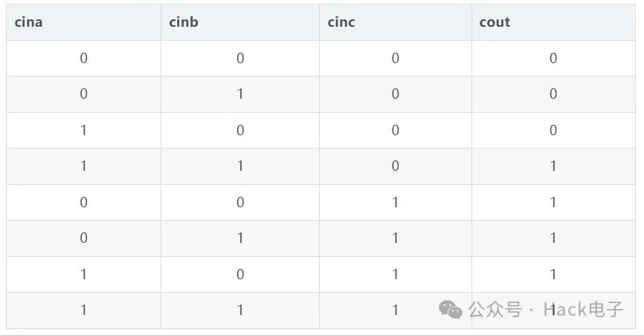Click the cout column header

[495, 22]
